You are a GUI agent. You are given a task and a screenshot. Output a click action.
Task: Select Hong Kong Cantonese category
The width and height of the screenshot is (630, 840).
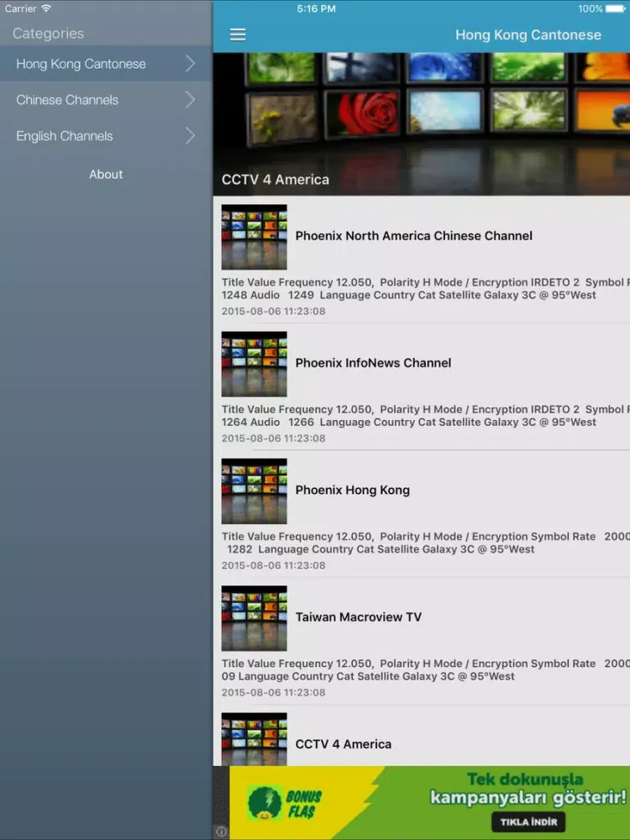pos(106,64)
